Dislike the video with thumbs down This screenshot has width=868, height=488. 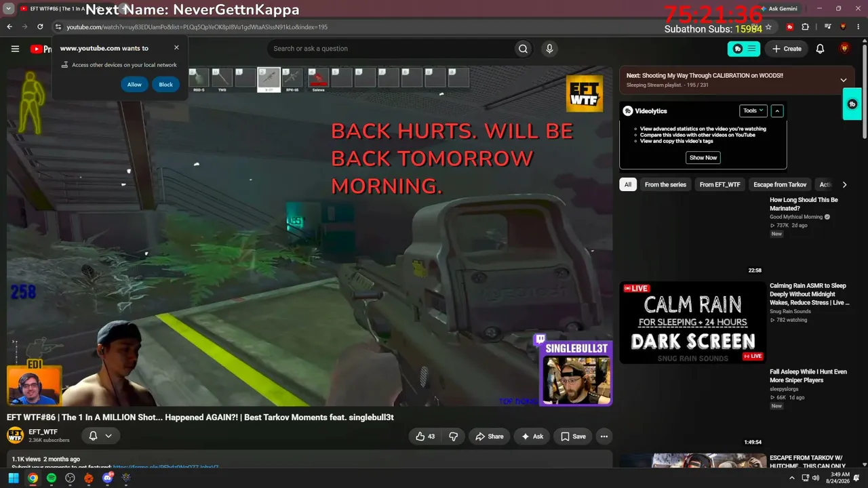pyautogui.click(x=454, y=436)
